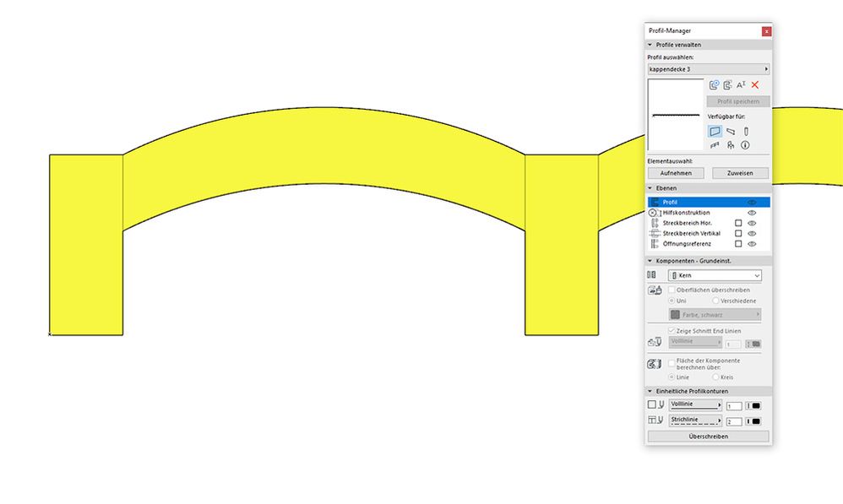The height and width of the screenshot is (504, 843).
Task: Enable profile availability for walls
Action: (x=715, y=131)
